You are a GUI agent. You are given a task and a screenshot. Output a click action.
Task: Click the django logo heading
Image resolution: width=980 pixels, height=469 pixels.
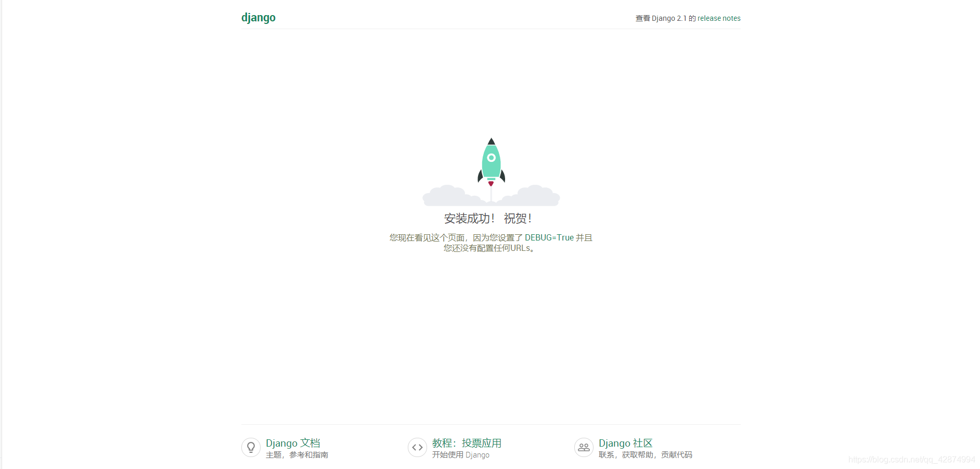[x=259, y=18]
